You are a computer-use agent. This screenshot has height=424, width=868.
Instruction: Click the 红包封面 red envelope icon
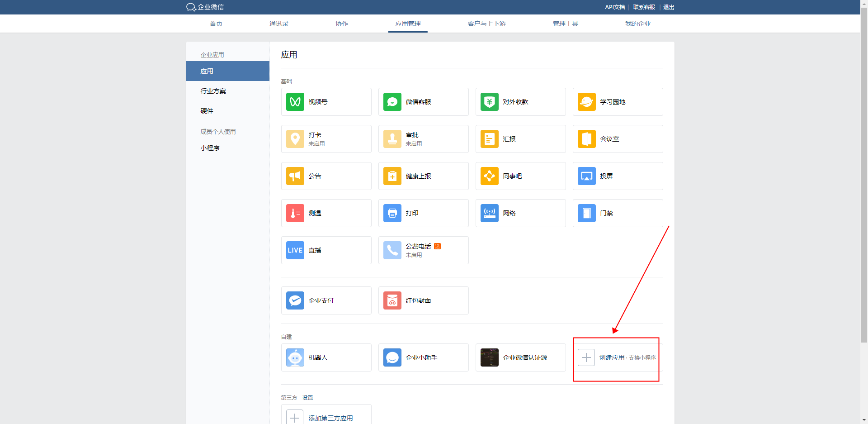[392, 300]
